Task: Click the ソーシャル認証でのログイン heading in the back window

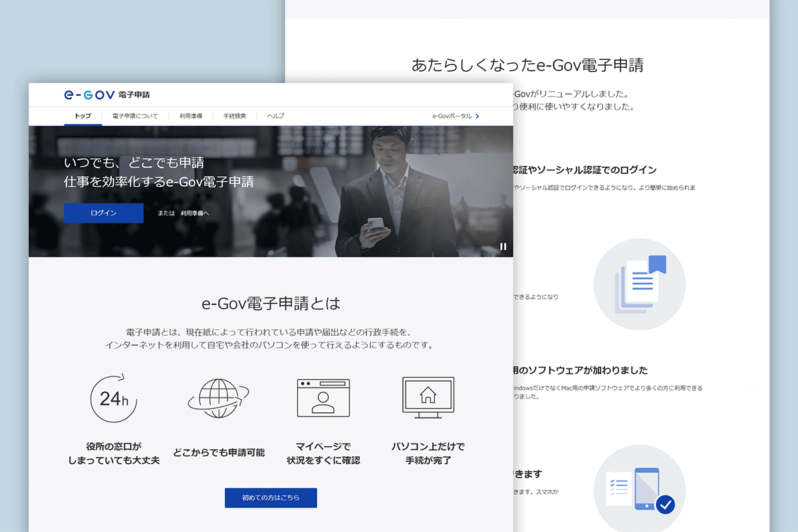Action: click(x=585, y=170)
